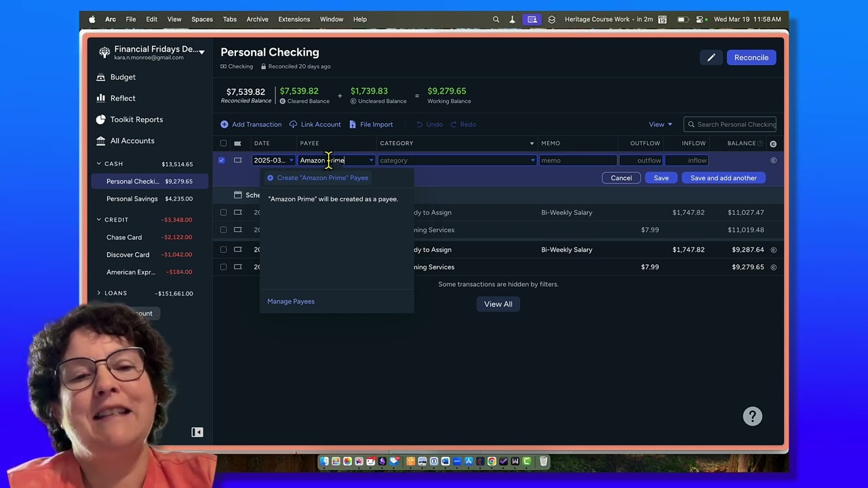
Task: Collapse the CREDIT accounts group
Action: 99,220
